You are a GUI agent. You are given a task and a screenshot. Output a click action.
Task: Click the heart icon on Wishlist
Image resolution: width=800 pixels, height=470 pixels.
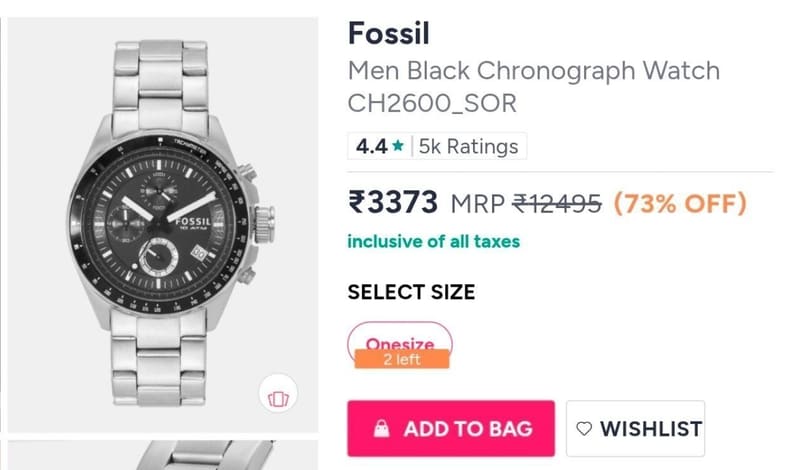(584, 429)
